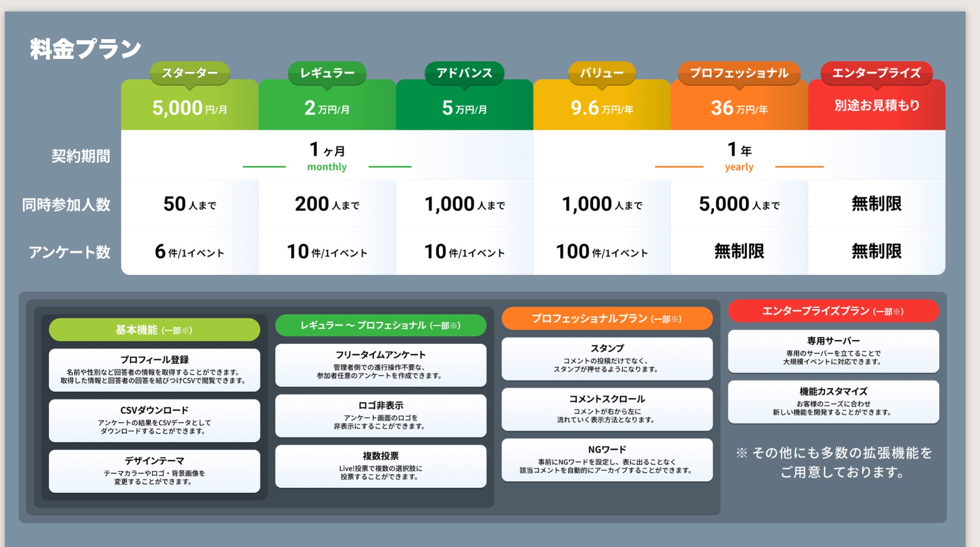Click the 36万円/年 price header
Viewport: 980px width, 547px height.
(x=739, y=108)
